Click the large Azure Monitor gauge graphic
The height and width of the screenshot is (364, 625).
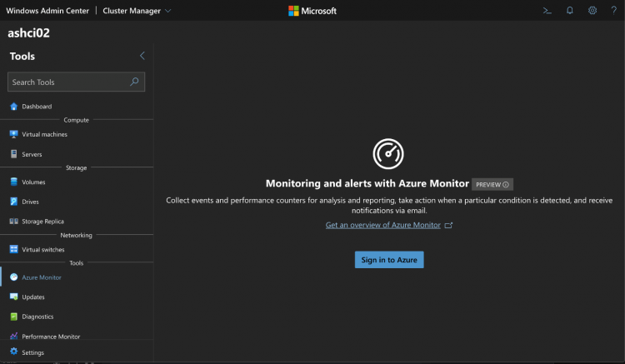point(388,154)
